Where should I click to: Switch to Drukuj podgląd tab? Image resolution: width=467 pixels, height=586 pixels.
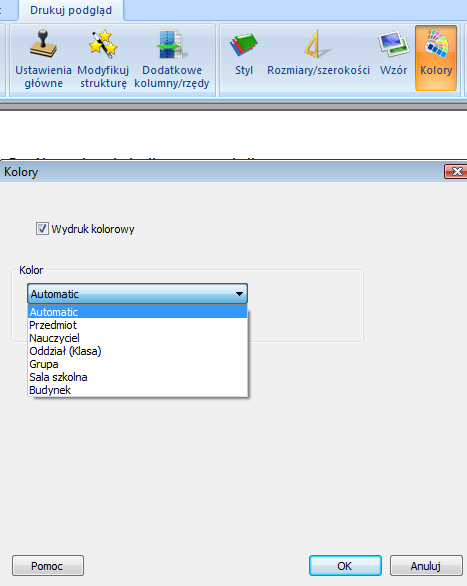(x=71, y=10)
